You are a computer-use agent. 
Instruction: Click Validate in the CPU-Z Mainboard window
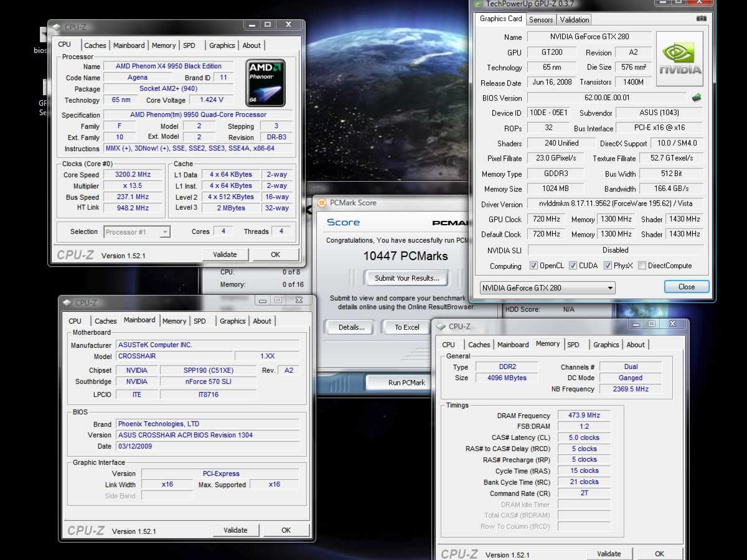coord(235,530)
